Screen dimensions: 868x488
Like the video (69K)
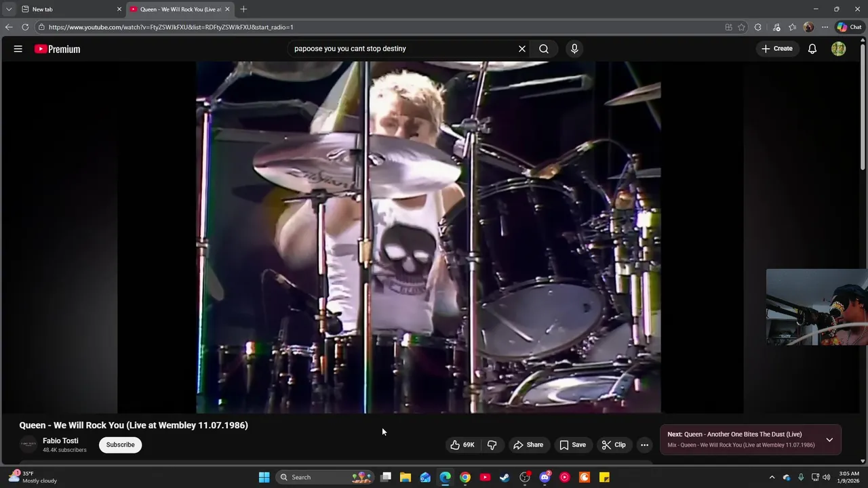point(462,445)
